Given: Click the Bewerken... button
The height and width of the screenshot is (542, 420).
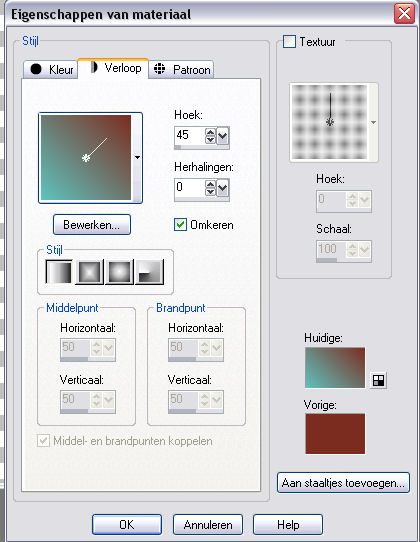Looking at the screenshot, I should coord(92,225).
